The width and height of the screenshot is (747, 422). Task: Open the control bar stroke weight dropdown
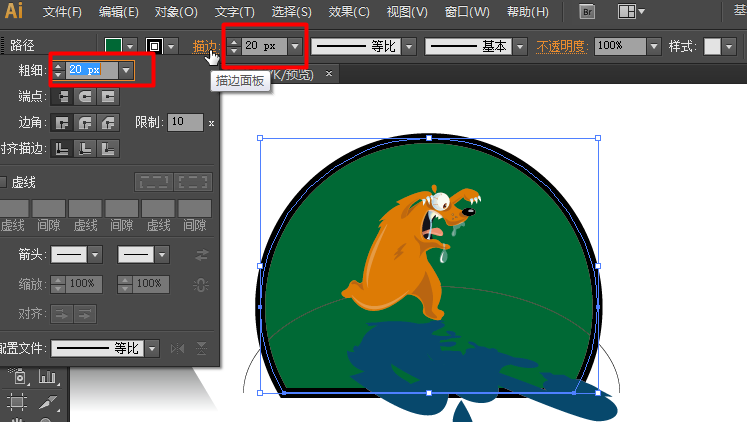(x=295, y=46)
